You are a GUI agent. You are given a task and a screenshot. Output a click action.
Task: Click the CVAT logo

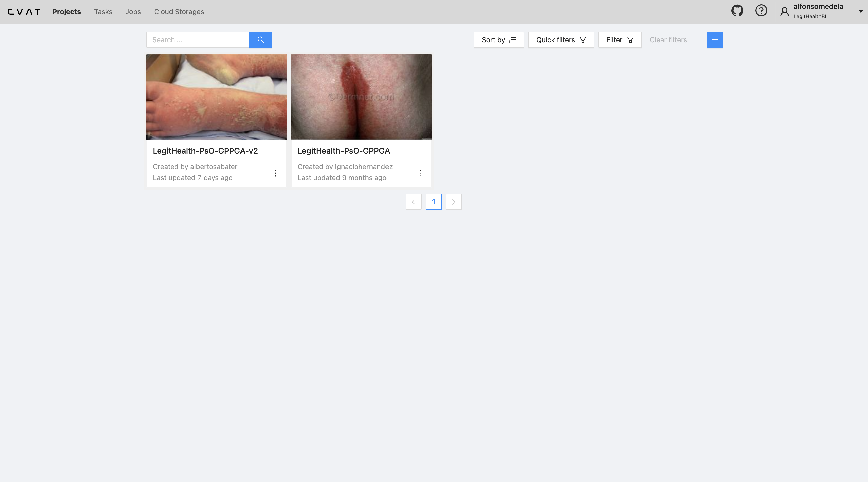(24, 12)
